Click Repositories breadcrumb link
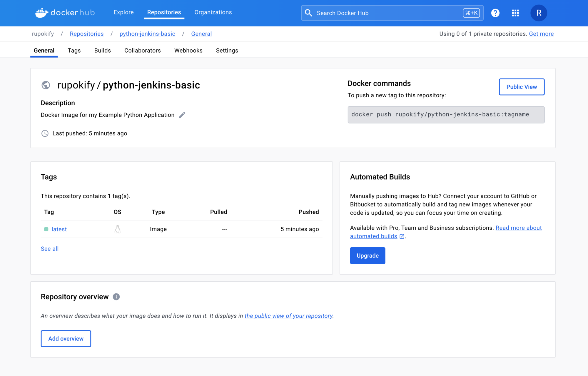 (87, 34)
